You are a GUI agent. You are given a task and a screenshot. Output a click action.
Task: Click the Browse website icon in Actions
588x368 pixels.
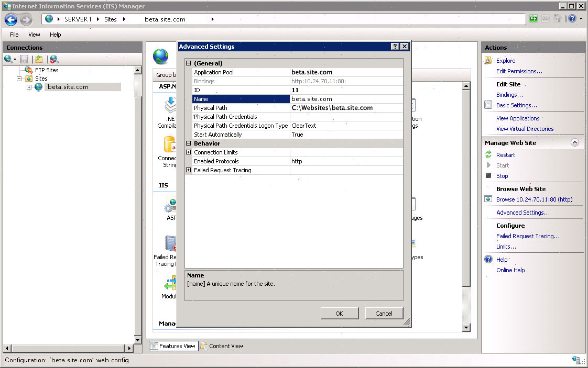pos(488,199)
